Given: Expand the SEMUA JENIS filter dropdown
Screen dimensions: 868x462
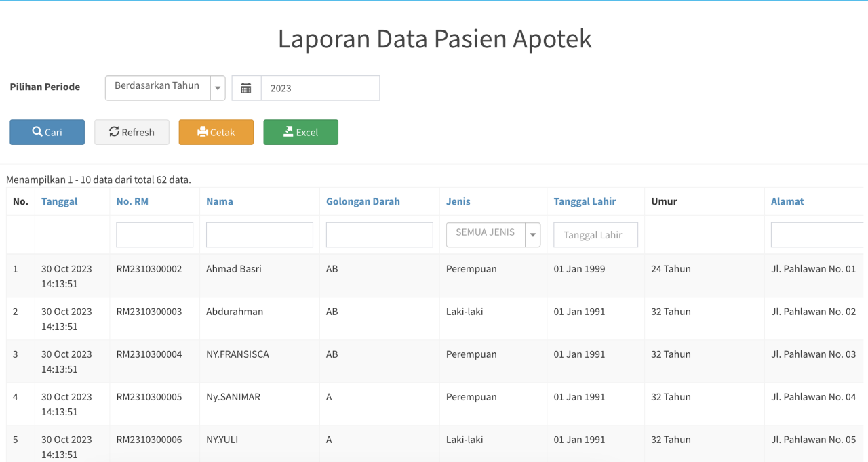Looking at the screenshot, I should [493, 234].
